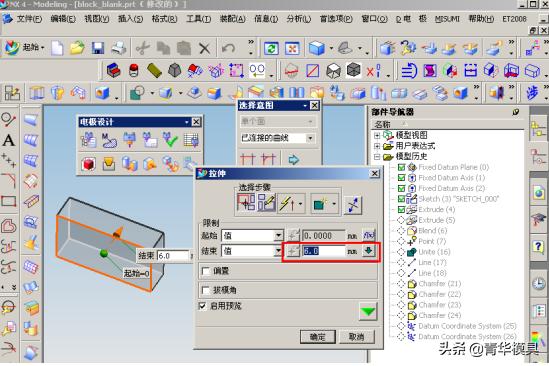Uncheck Fixed Datum Axis (1) checkbox
The height and width of the screenshot is (366, 549).
point(402,178)
